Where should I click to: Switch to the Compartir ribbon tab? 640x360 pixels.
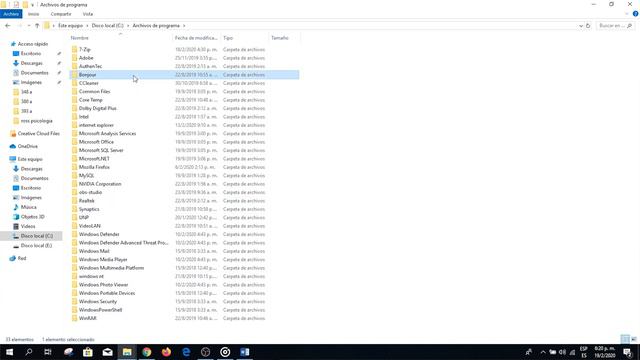click(x=61, y=14)
